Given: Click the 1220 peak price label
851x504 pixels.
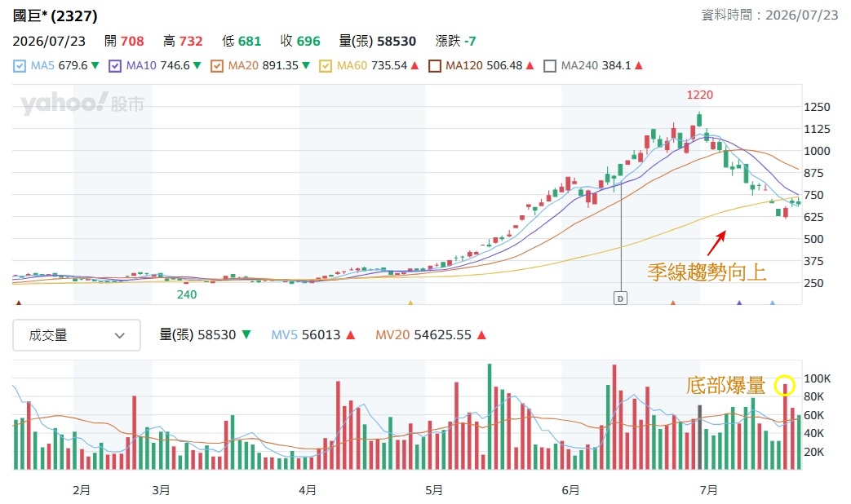Looking at the screenshot, I should (699, 95).
